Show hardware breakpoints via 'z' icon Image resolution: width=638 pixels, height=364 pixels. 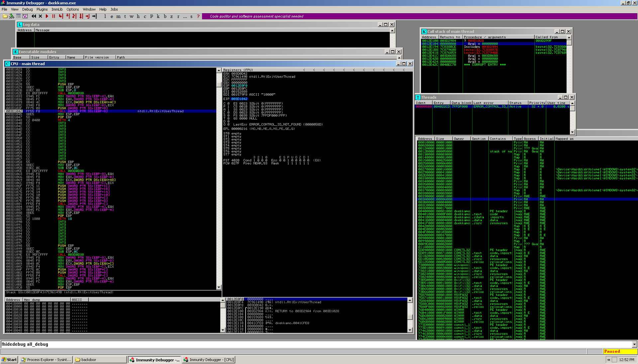171,16
